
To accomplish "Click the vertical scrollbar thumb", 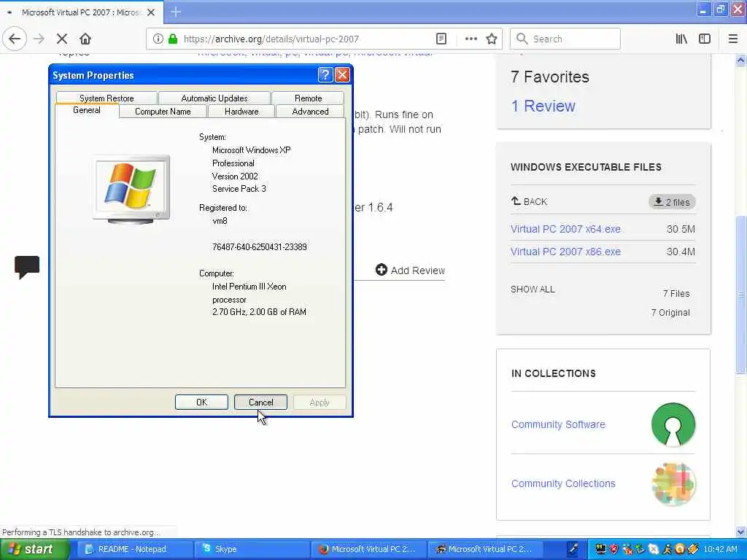I will (x=741, y=295).
